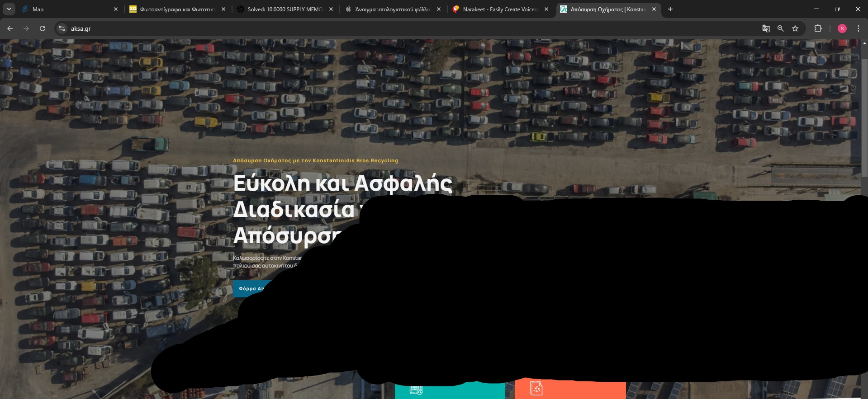Restore down the Chrome window
The image size is (868, 399).
coord(837,9)
